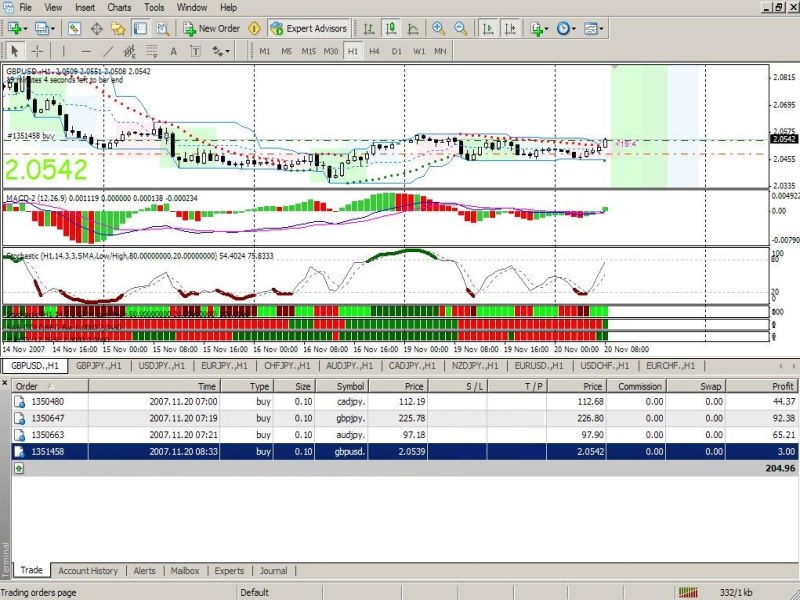Screen dimensions: 800x600
Task: Click the Default profile in status bar
Action: pos(254,592)
